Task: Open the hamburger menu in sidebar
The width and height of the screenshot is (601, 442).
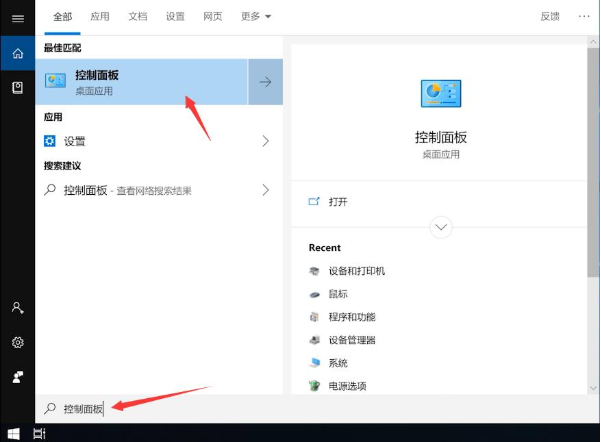Action: tap(18, 18)
